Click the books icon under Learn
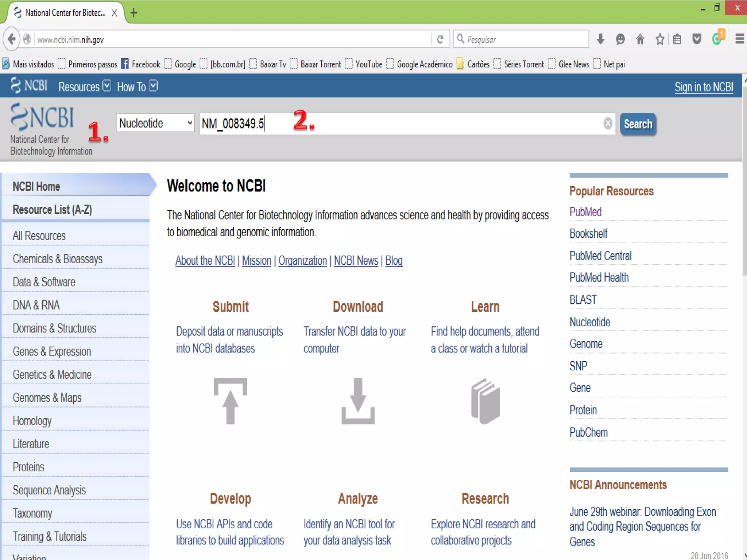The image size is (747, 560). pos(485,401)
